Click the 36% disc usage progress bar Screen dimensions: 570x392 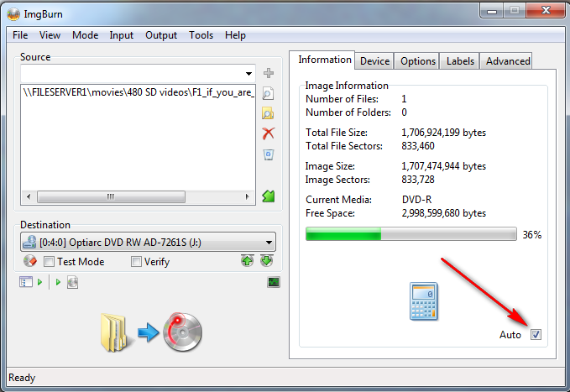411,234
